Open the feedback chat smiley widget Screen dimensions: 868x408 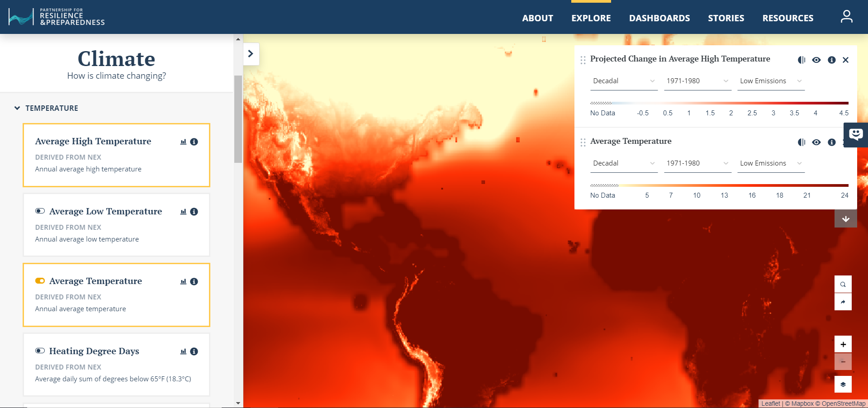coord(855,134)
